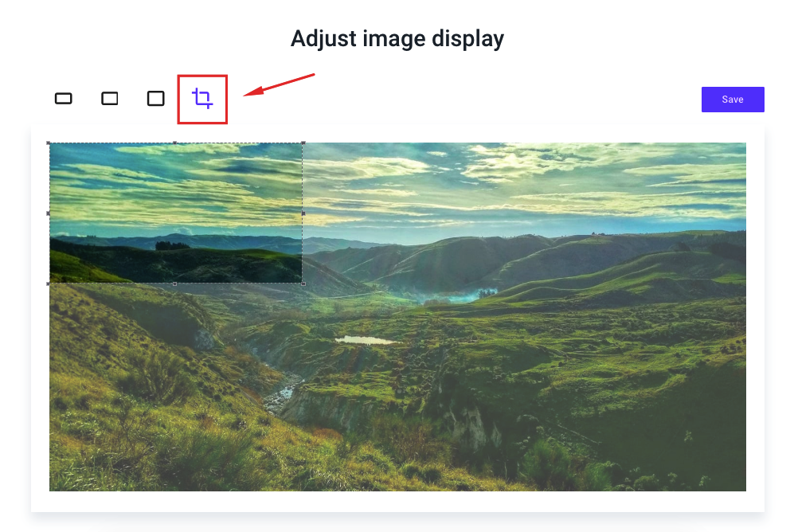The image size is (794, 532).
Task: Click the bottom-right crop corner handle
Action: click(x=303, y=284)
